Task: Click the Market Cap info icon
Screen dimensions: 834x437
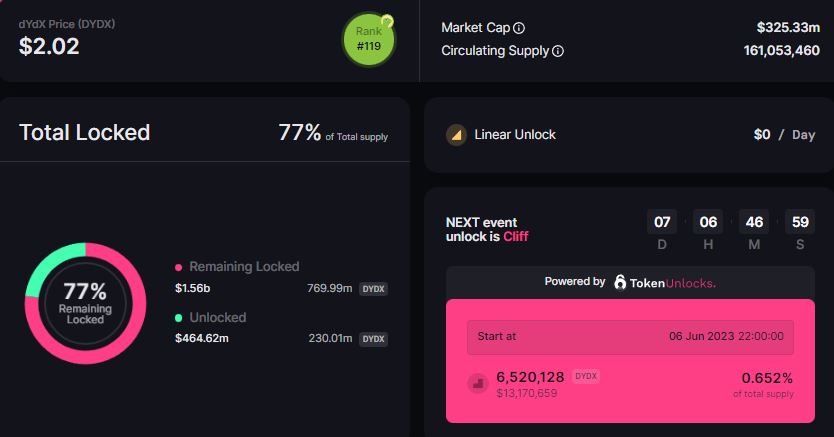Action: pyautogui.click(x=519, y=28)
